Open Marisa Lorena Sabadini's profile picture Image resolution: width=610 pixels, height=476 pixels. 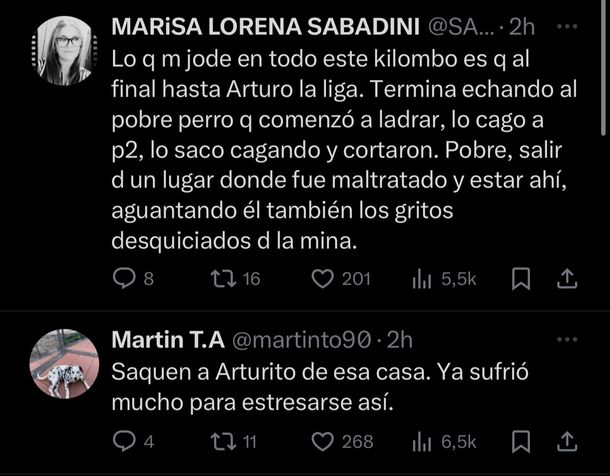[x=65, y=51]
